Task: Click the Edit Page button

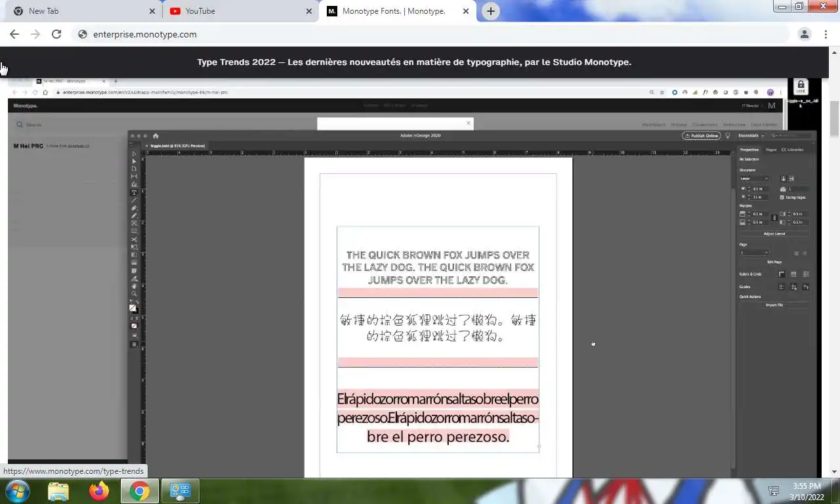Action: pos(774,262)
